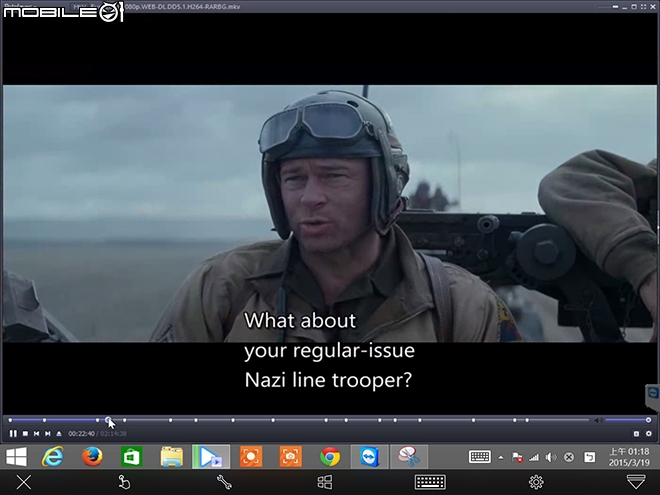This screenshot has width=660, height=495.
Task: Open remote tools wrench icon
Action: pyautogui.click(x=224, y=482)
